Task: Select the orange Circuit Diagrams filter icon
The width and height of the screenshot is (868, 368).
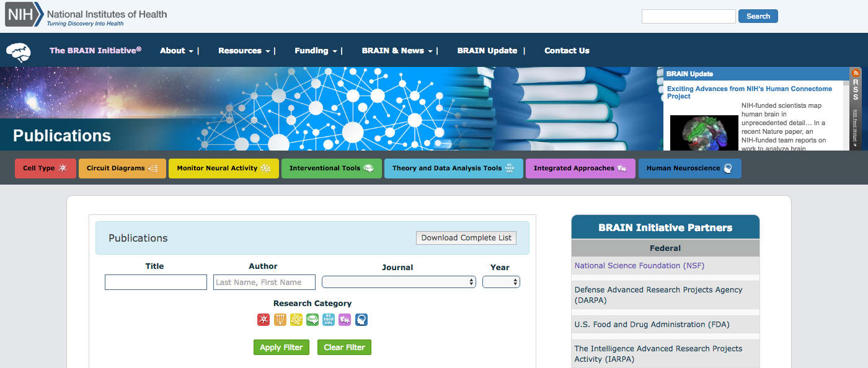Action: [x=280, y=320]
